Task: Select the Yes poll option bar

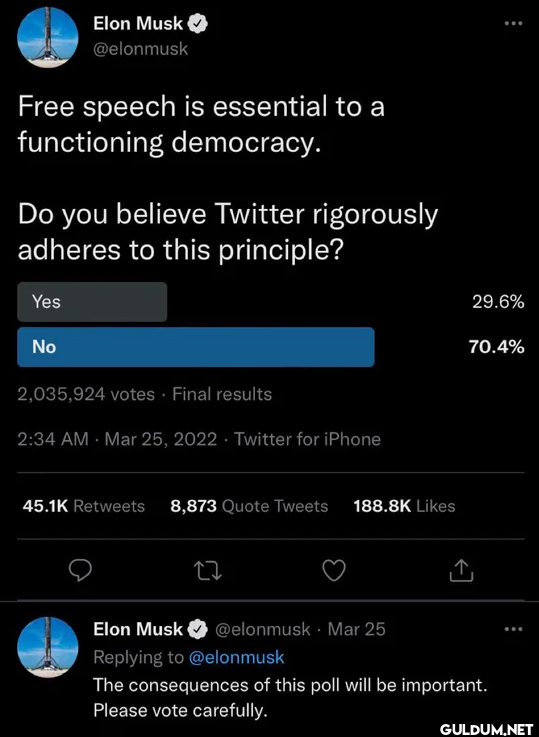Action: [x=92, y=302]
